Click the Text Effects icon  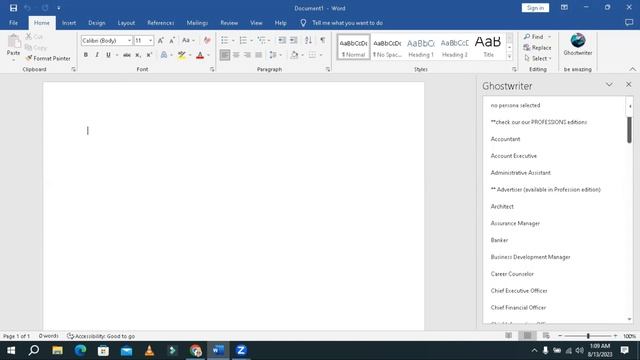point(164,55)
